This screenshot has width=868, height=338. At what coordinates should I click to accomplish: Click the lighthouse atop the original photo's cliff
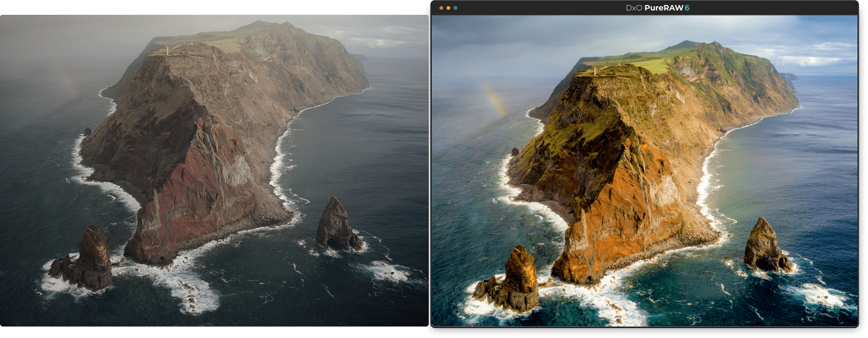click(x=166, y=50)
